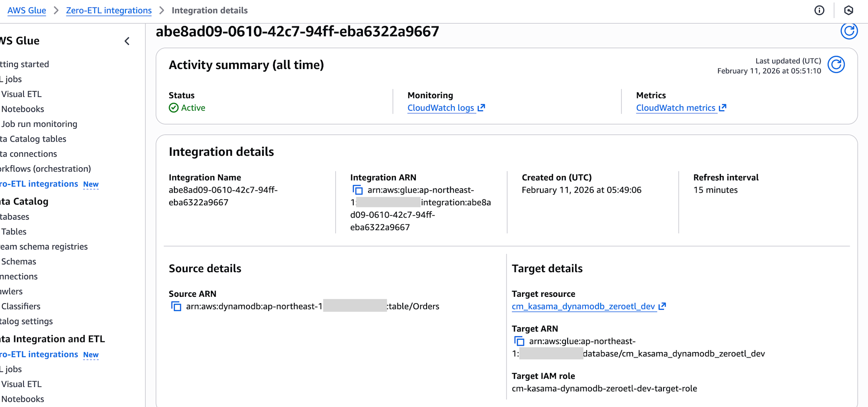
Task: Open CloudWatch logs for monitoring
Action: pos(441,108)
